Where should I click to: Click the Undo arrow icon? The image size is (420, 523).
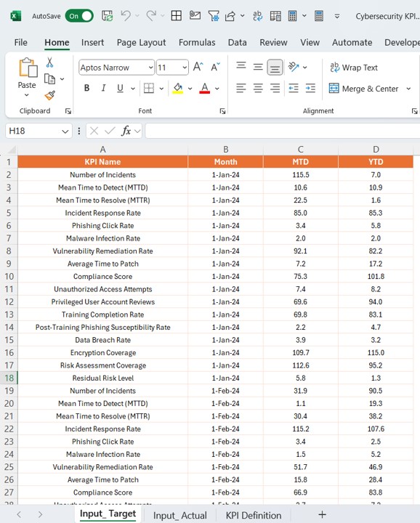pyautogui.click(x=126, y=16)
